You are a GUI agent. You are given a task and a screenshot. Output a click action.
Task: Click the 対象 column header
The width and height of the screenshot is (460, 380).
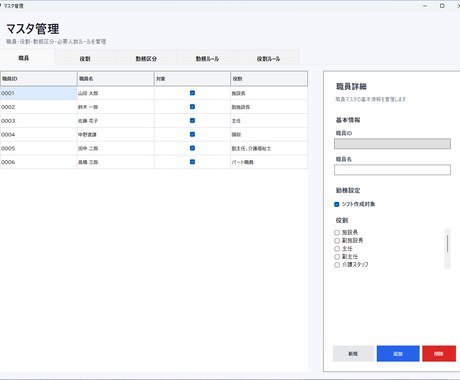pos(192,79)
